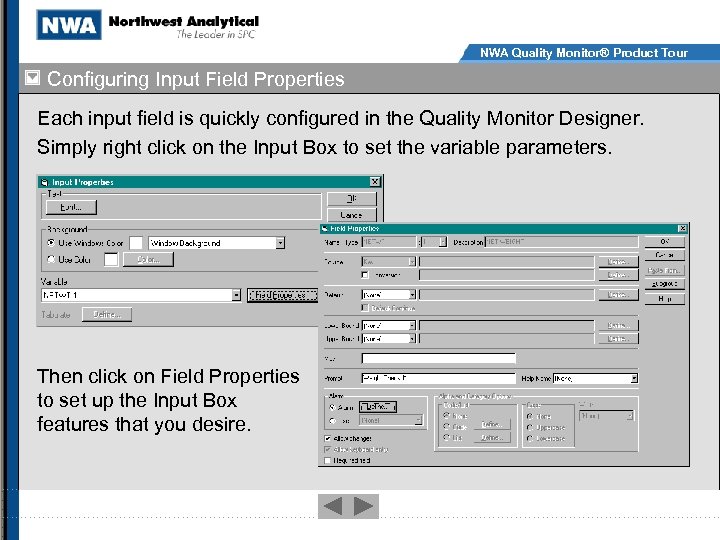Click the Input Properties title bar icon

click(x=45, y=182)
